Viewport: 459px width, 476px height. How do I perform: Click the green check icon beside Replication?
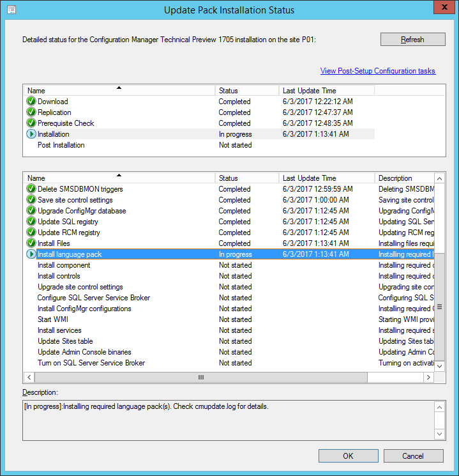(x=31, y=112)
